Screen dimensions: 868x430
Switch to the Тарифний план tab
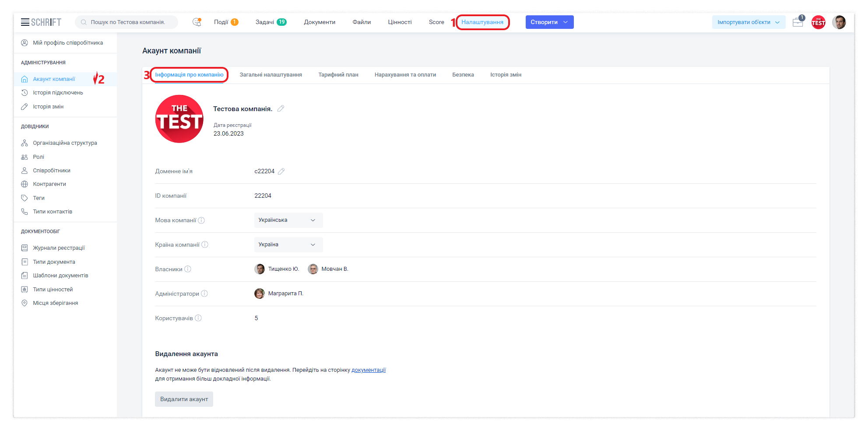click(338, 75)
